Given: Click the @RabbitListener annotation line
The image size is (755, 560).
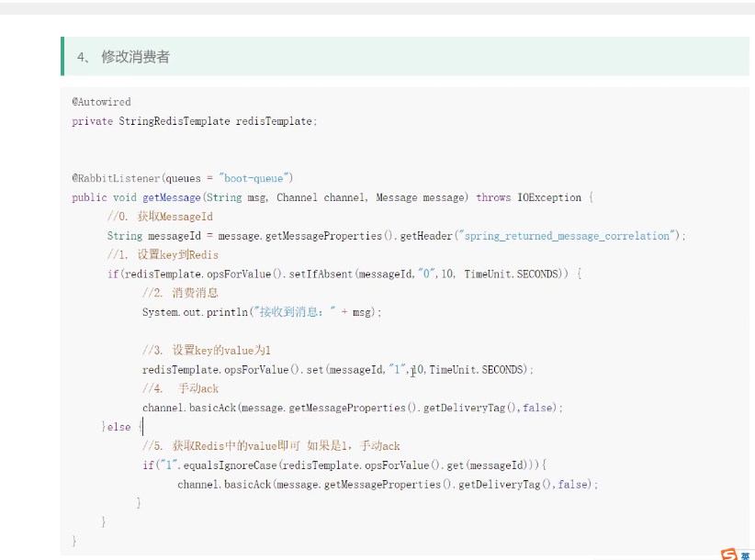Looking at the screenshot, I should 182,178.
